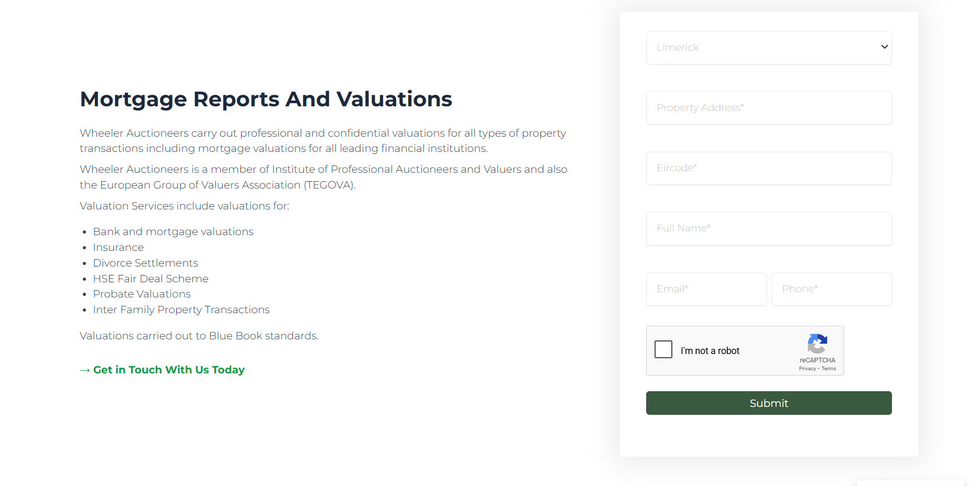Viewport: 980px width, 486px height.
Task: Click the Property Address field
Action: pyautogui.click(x=768, y=108)
